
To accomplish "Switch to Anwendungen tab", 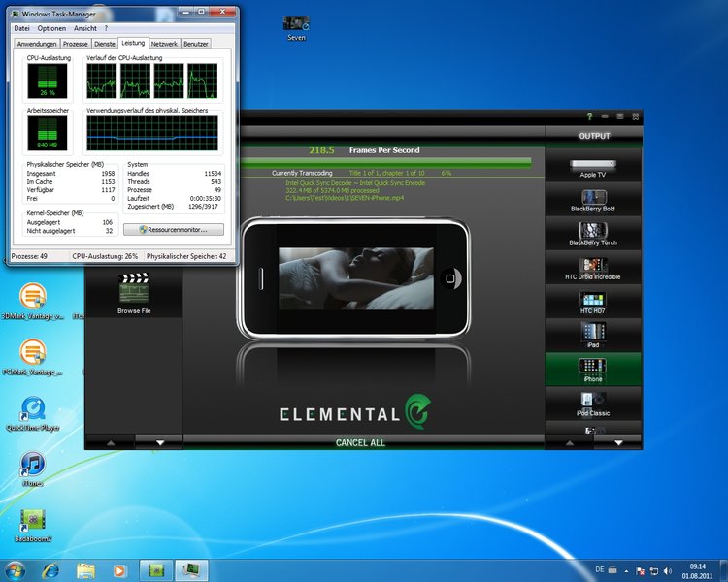I will (x=37, y=44).
